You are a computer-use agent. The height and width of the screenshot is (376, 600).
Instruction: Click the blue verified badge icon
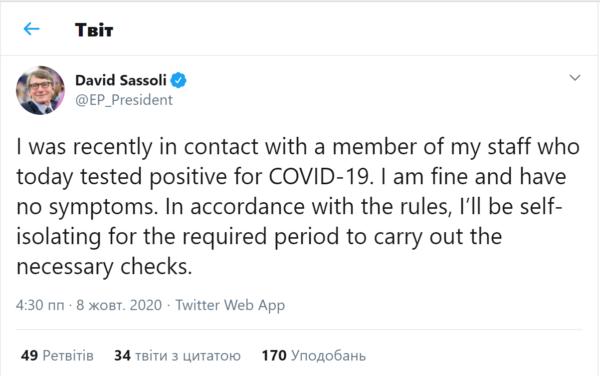178,80
